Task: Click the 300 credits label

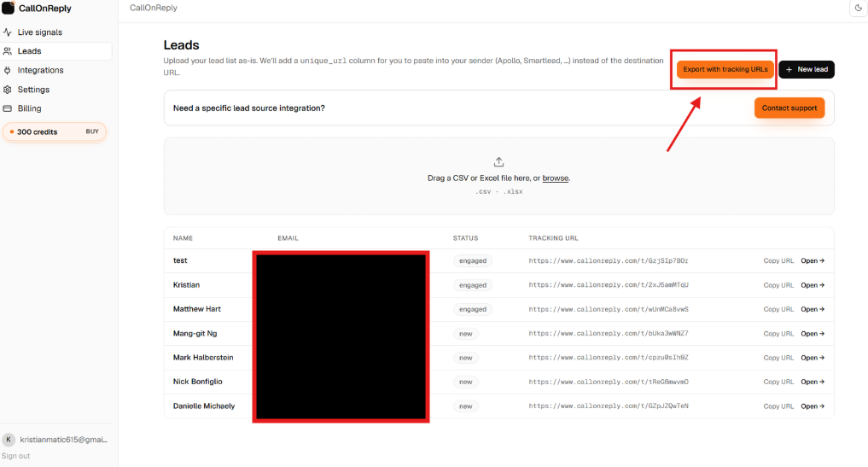Action: (37, 131)
